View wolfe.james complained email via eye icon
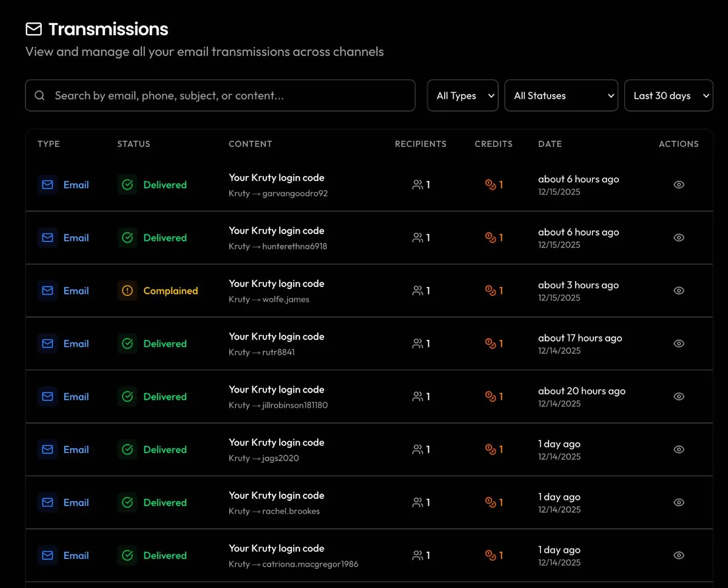 [679, 291]
